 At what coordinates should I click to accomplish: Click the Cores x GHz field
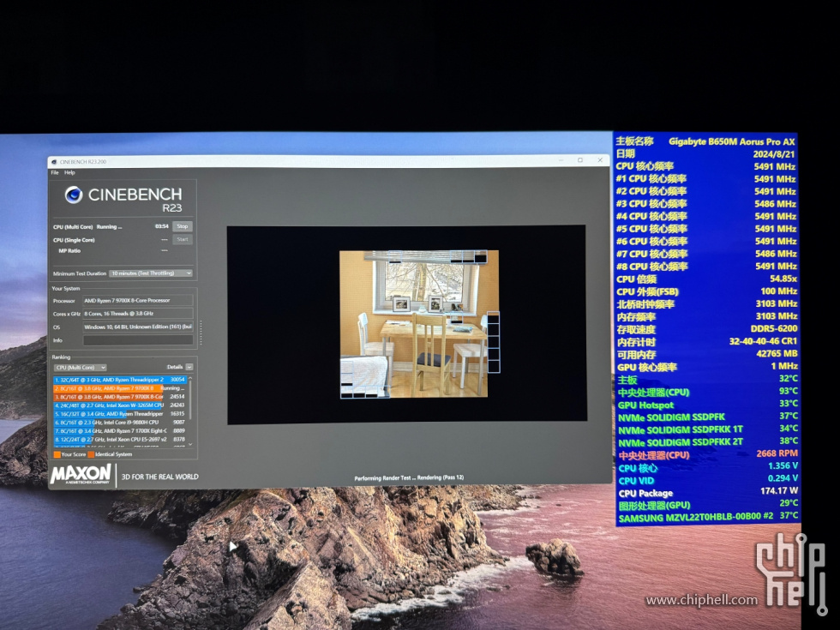point(138,314)
